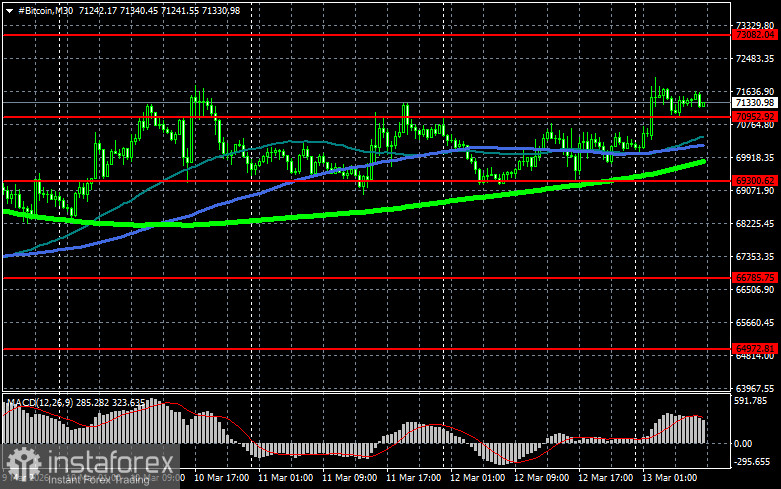
Task: Click the 72483.35 price scale value
Action: [x=755, y=59]
